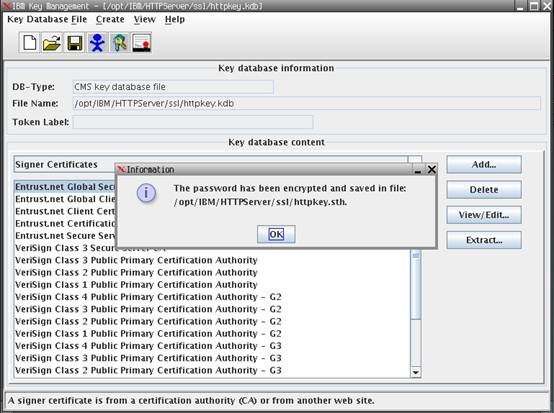This screenshot has height=413, width=554.
Task: Click the Add... button
Action: [x=484, y=165]
